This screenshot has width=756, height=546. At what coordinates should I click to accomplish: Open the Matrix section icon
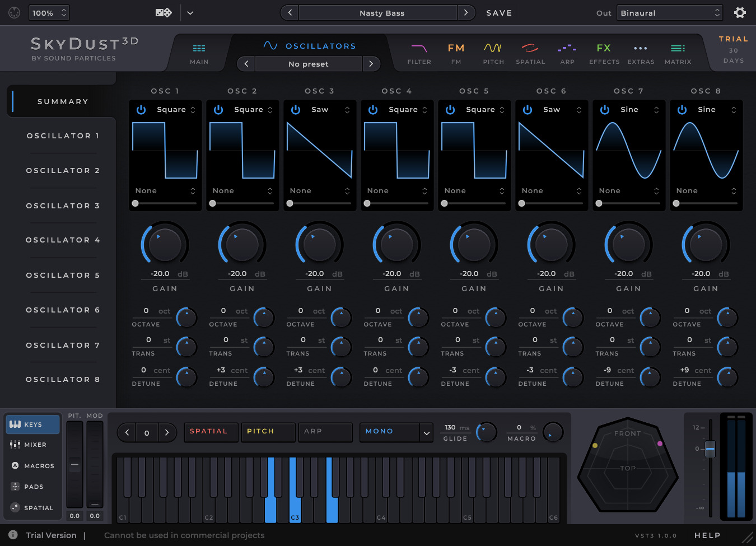click(x=678, y=48)
